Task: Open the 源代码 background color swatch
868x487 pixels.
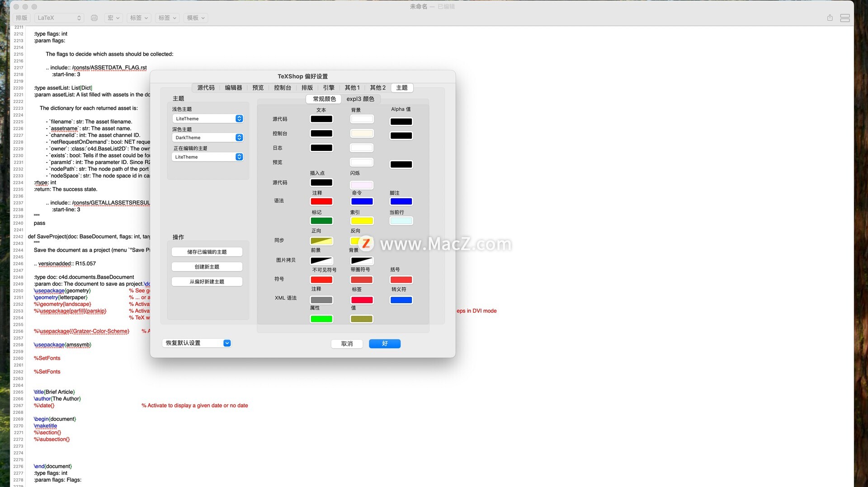Action: pyautogui.click(x=362, y=119)
